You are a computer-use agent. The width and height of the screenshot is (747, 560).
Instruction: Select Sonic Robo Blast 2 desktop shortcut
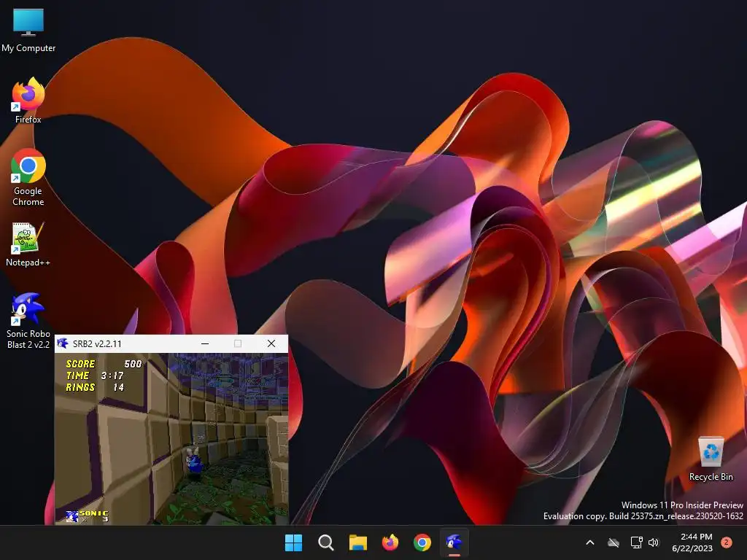point(28,321)
